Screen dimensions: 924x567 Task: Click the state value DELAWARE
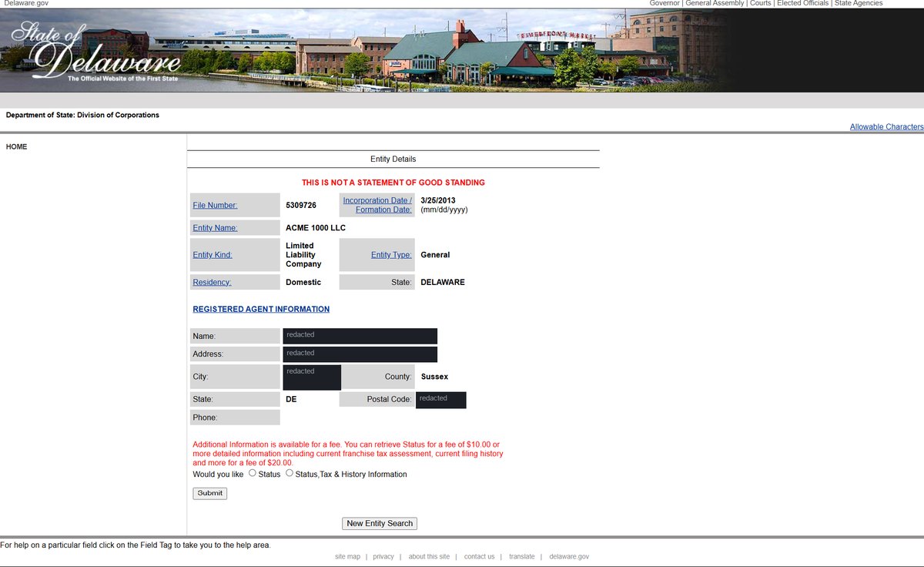tap(443, 282)
